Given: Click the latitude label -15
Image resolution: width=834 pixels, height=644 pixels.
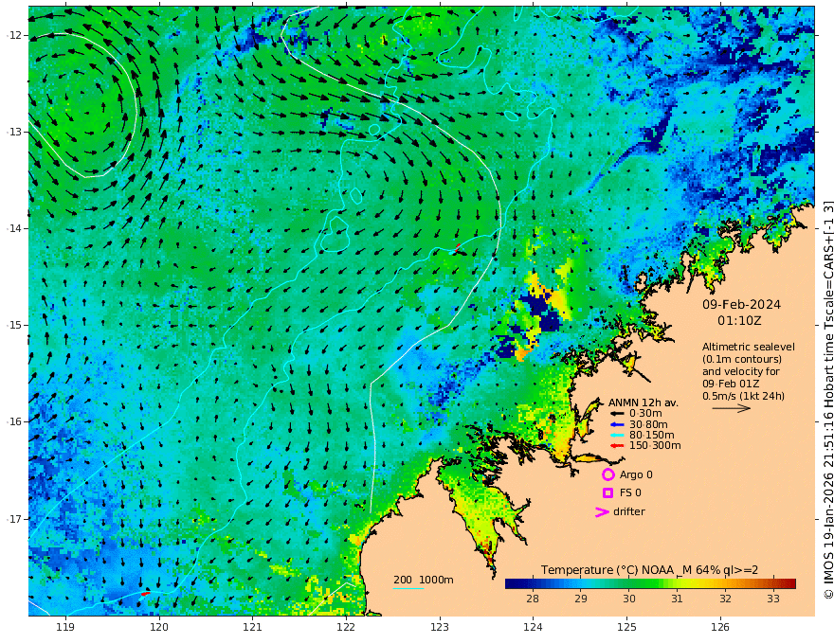Looking at the screenshot, I should [x=14, y=325].
